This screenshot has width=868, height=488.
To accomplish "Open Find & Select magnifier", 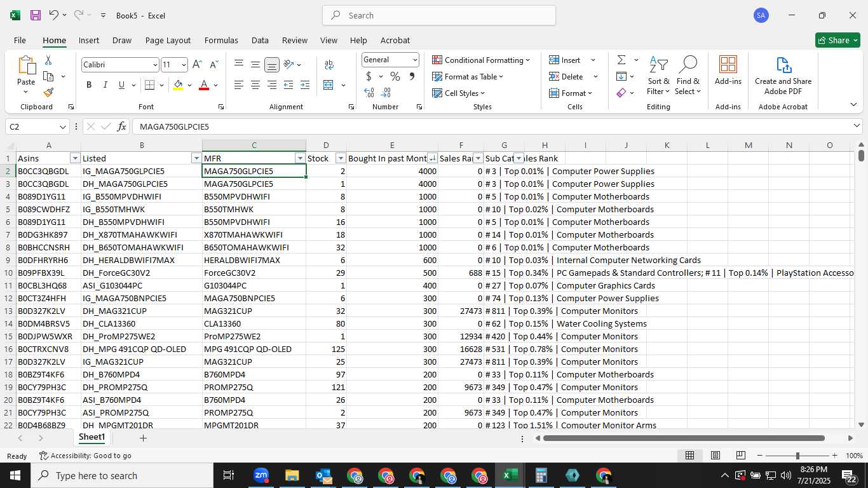I will (688, 76).
